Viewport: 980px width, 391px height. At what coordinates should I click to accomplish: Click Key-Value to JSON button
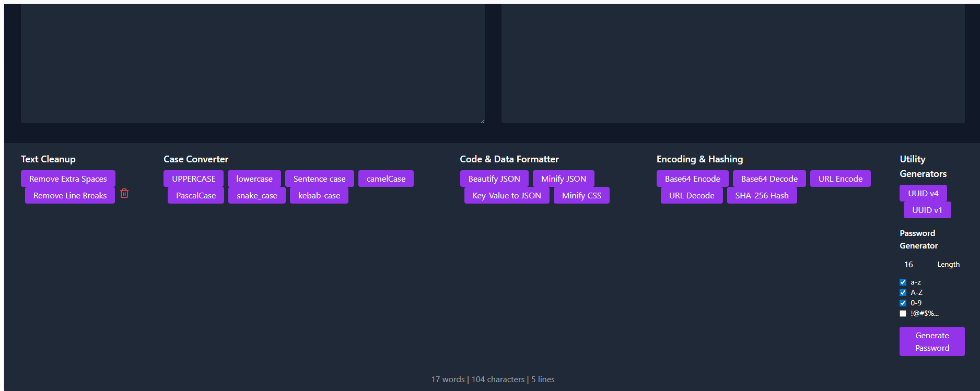click(x=507, y=195)
